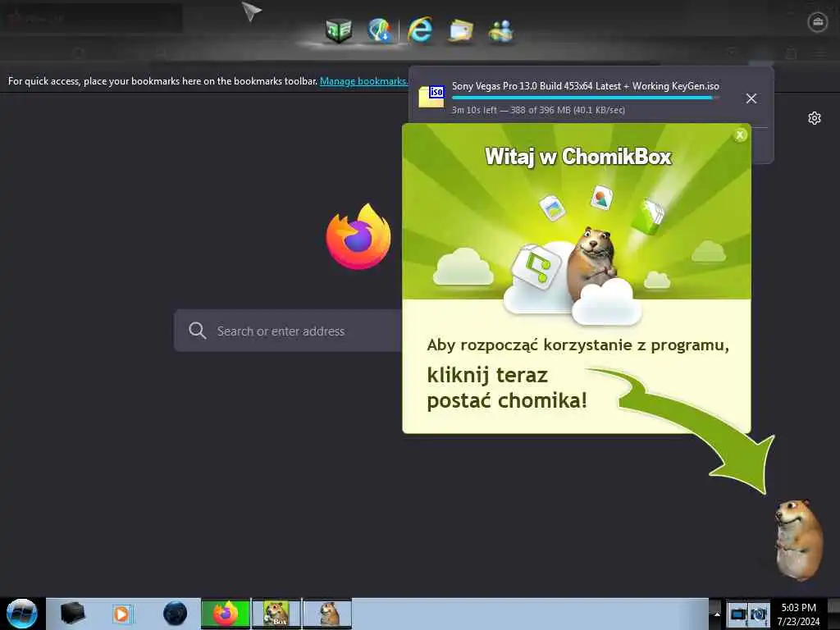840x630 pixels.
Task: Open the Windows Start menu
Action: (21, 614)
